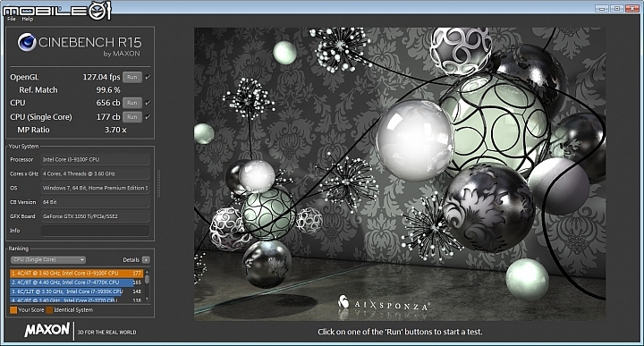Screen dimensions: 644x346
Task: Select ranking row 4 Intel Core i7-3770
Action: tap(76, 300)
